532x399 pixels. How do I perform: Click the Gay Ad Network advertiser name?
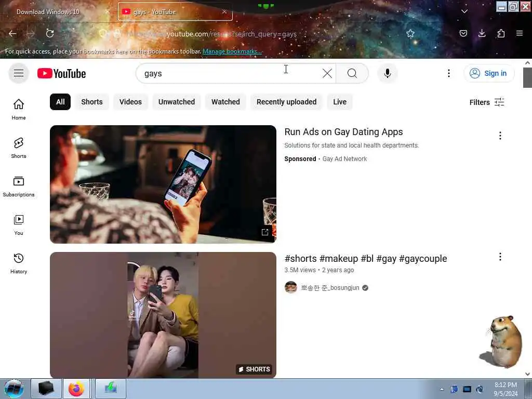[344, 159]
